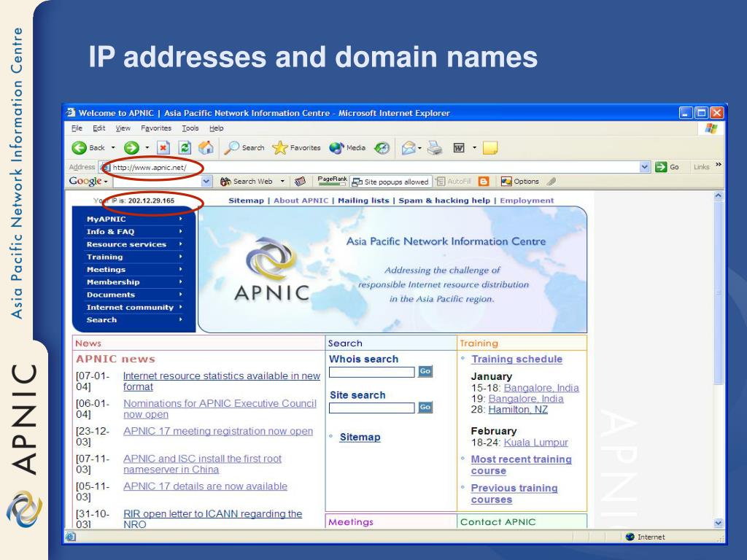Open the Most recent training course link
The height and width of the screenshot is (560, 747).
pos(521,464)
